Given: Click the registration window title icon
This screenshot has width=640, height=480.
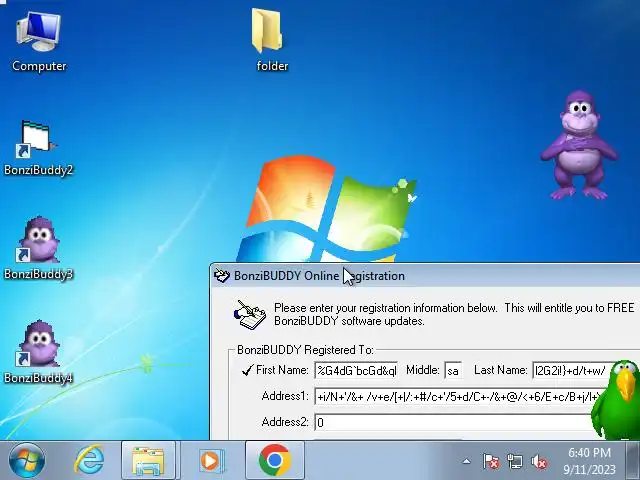Looking at the screenshot, I should point(222,276).
